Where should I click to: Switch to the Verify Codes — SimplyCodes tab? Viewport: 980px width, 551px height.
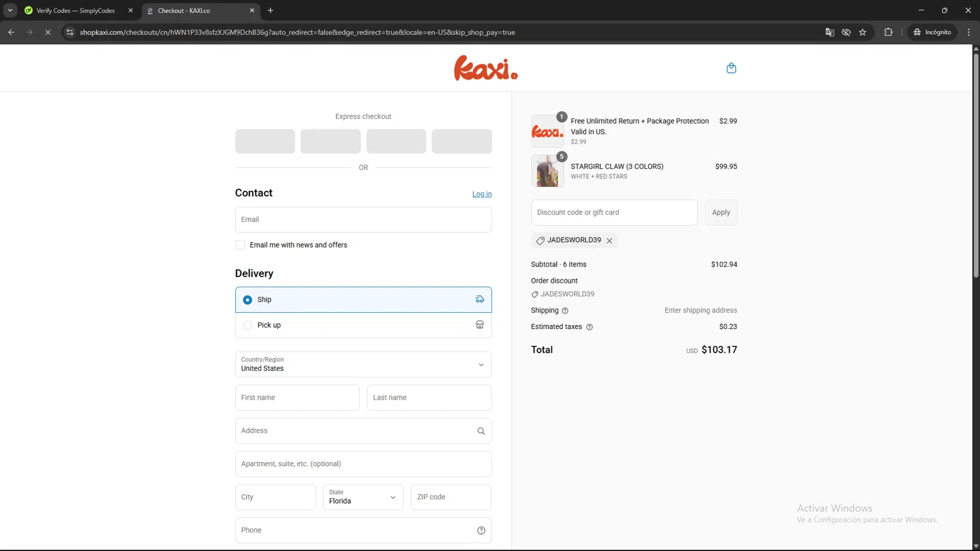point(77,10)
